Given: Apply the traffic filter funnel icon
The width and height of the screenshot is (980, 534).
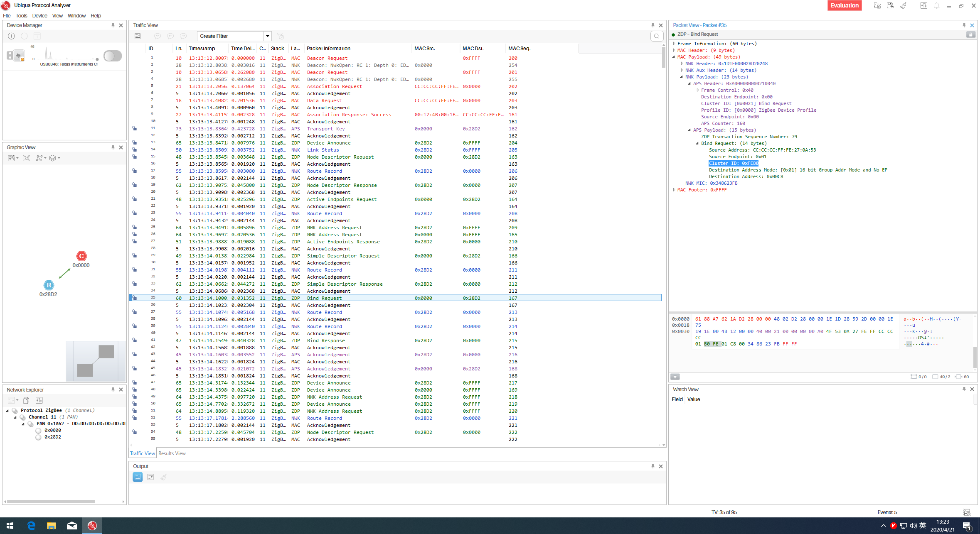Looking at the screenshot, I should pyautogui.click(x=281, y=36).
